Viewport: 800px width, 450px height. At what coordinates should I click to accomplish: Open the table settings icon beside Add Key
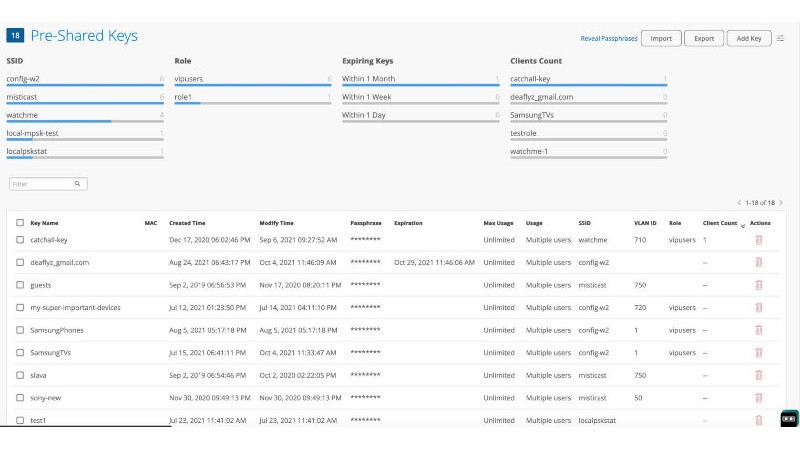pos(781,38)
